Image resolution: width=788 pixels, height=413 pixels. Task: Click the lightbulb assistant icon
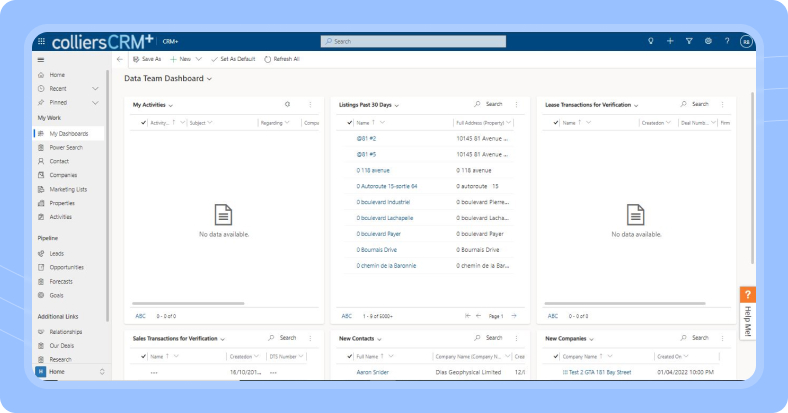click(x=651, y=41)
